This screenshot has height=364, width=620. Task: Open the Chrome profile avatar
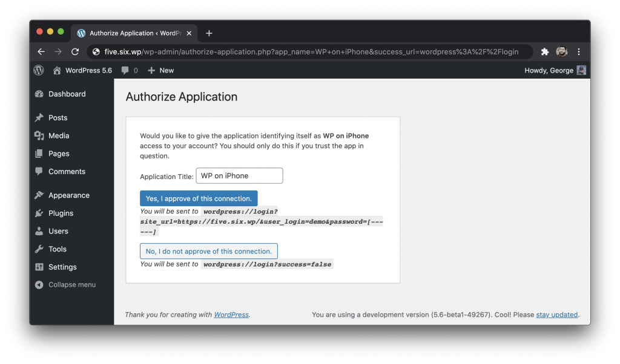[562, 52]
